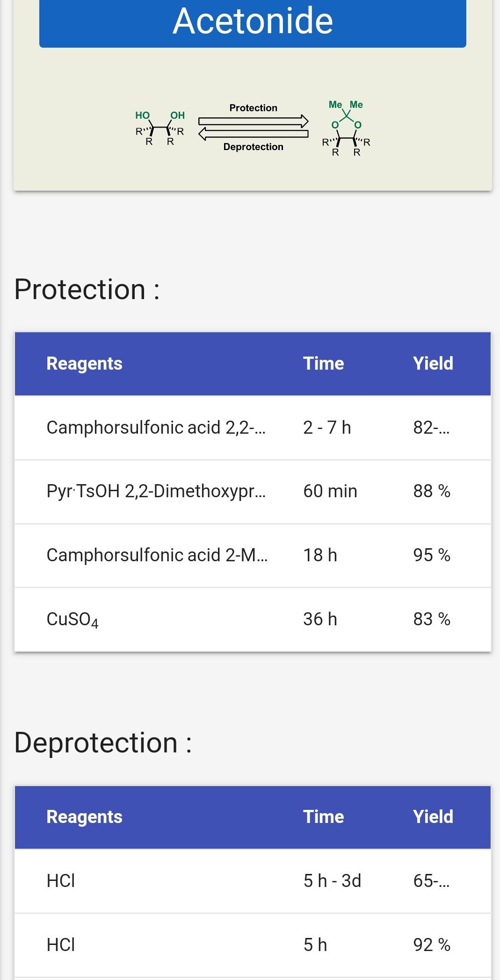
Task: Click Reagents header in Deprotection table
Action: pyautogui.click(x=84, y=817)
